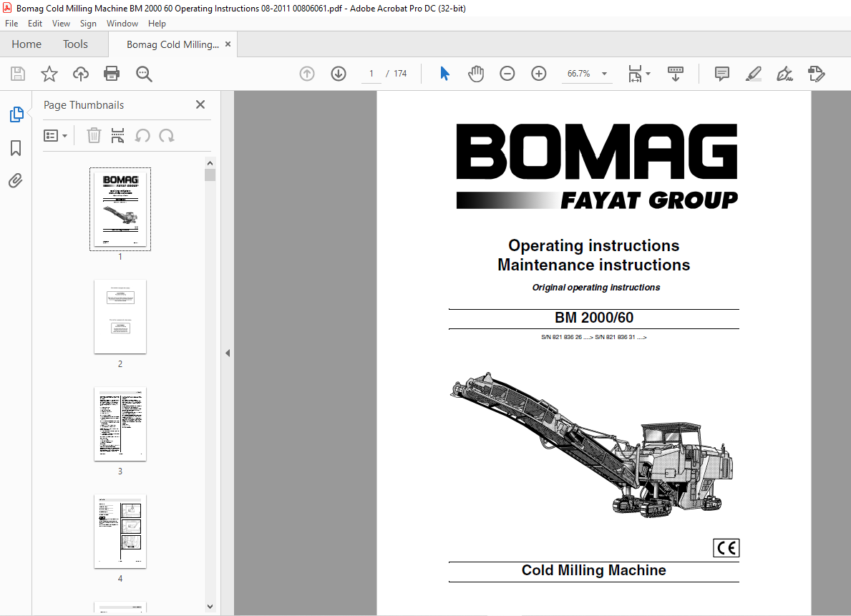
Task: Click the current page number field
Action: [371, 74]
